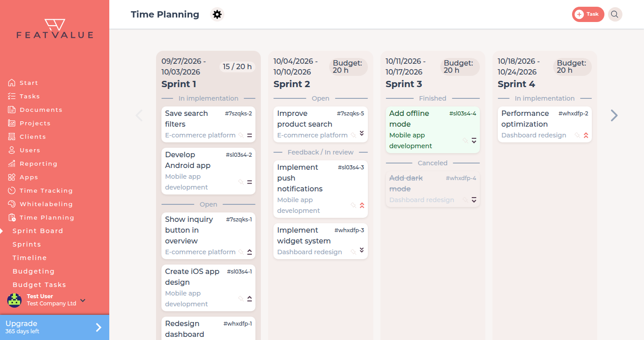Open the Create iOS app design card

(208, 288)
